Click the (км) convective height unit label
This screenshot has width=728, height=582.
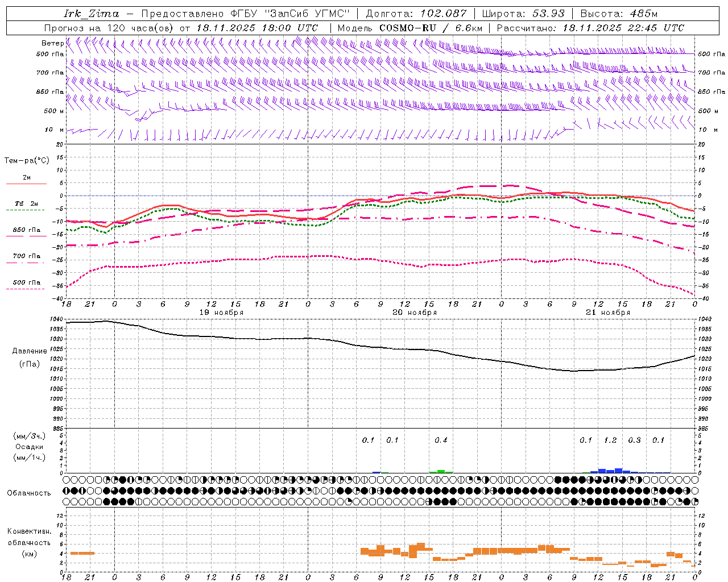(30, 554)
